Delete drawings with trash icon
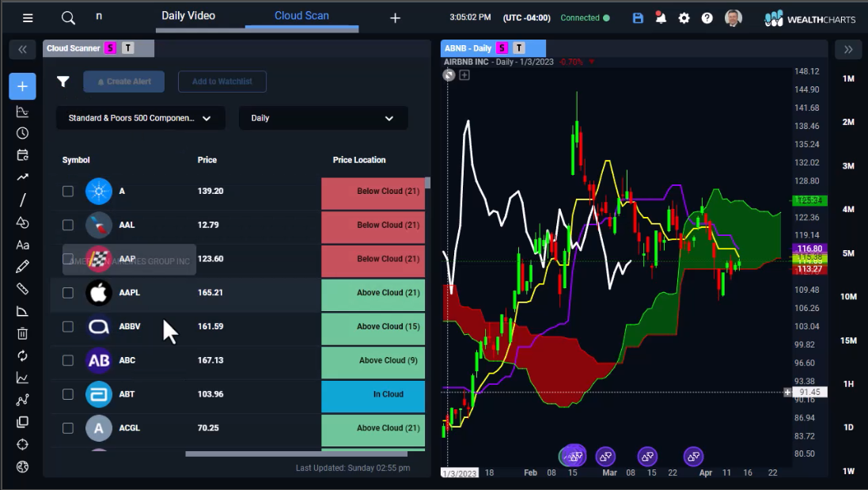Viewport: 868px width, 490px height. point(22,333)
